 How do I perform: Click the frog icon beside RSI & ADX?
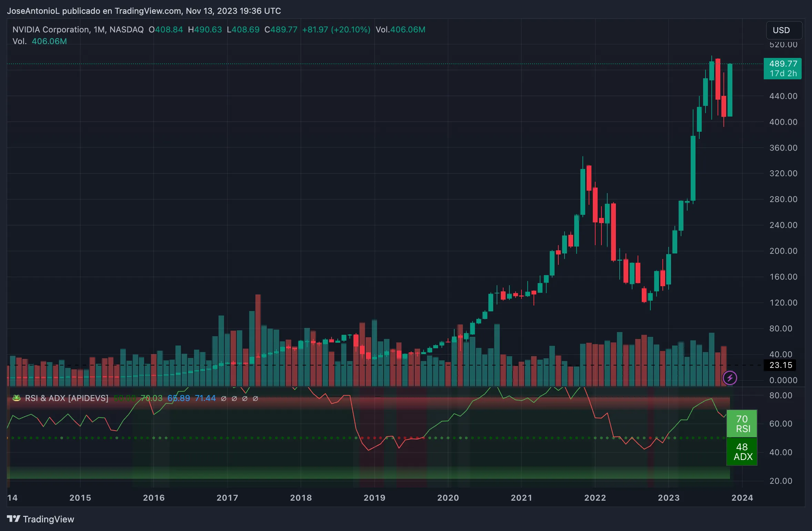(x=16, y=398)
